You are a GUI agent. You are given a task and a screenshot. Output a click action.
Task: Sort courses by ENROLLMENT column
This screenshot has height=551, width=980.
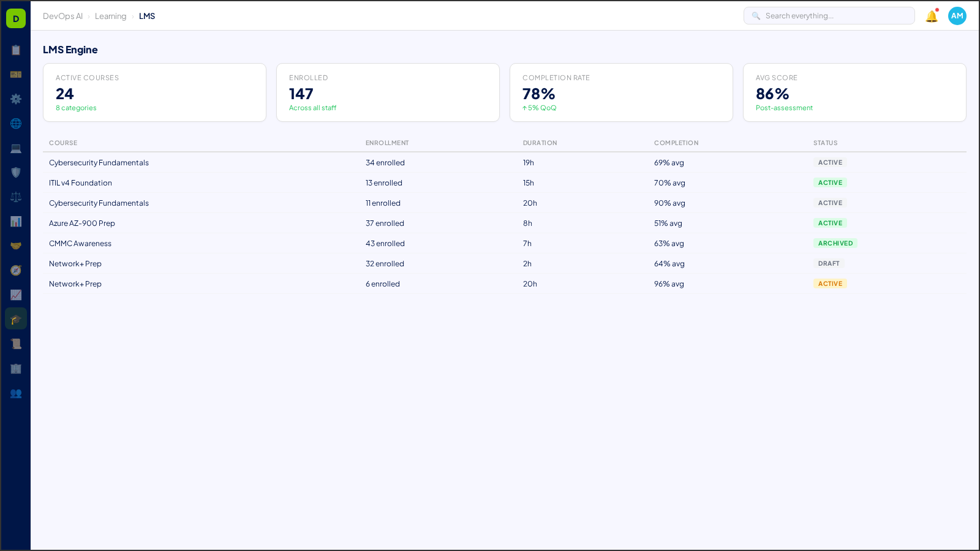[x=387, y=143]
